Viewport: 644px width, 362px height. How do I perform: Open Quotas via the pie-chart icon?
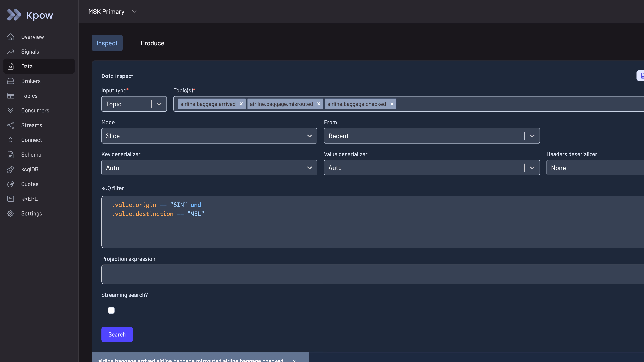click(10, 184)
